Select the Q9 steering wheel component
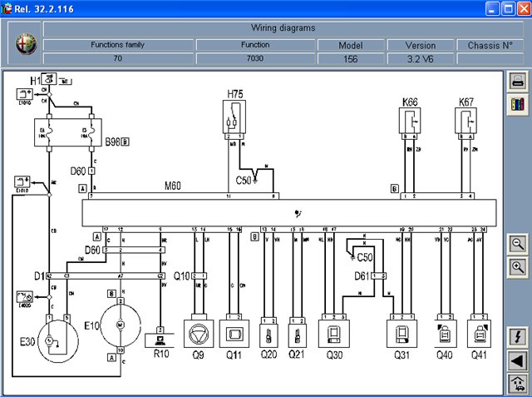This screenshot has width=532, height=397. 199,334
